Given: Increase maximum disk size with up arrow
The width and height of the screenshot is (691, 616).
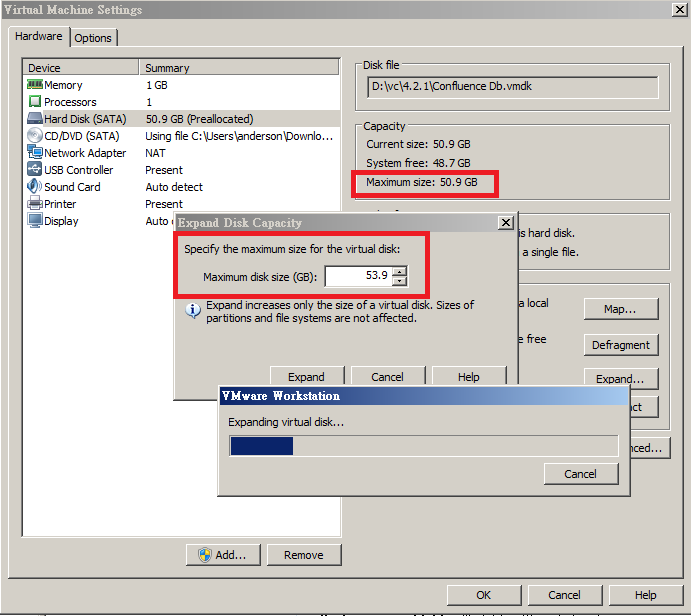Looking at the screenshot, I should point(399,271).
